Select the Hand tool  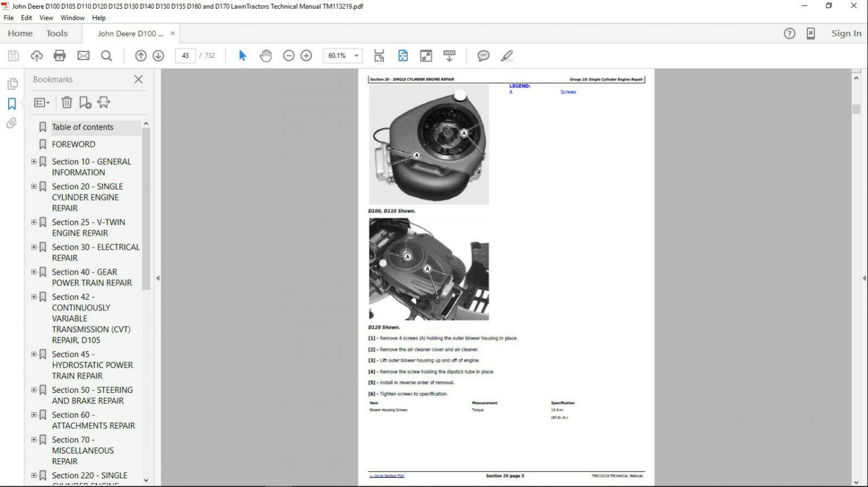(266, 56)
